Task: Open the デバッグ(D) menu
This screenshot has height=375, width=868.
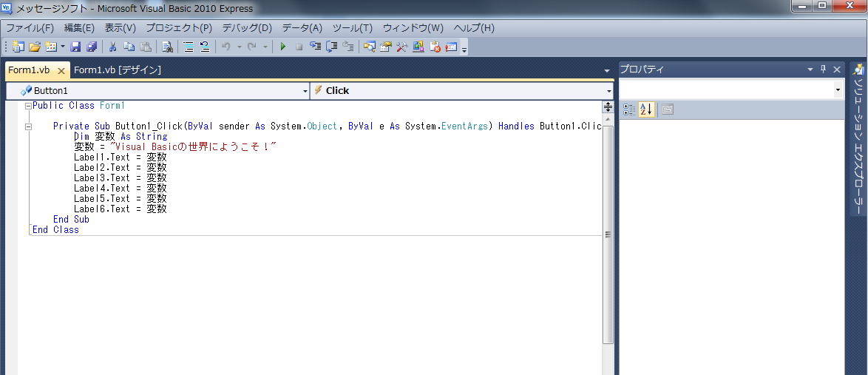Action: coord(247,27)
